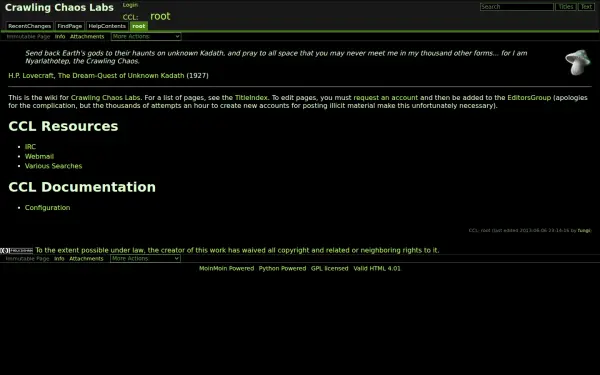Click the top Immutable Page label

point(28,37)
